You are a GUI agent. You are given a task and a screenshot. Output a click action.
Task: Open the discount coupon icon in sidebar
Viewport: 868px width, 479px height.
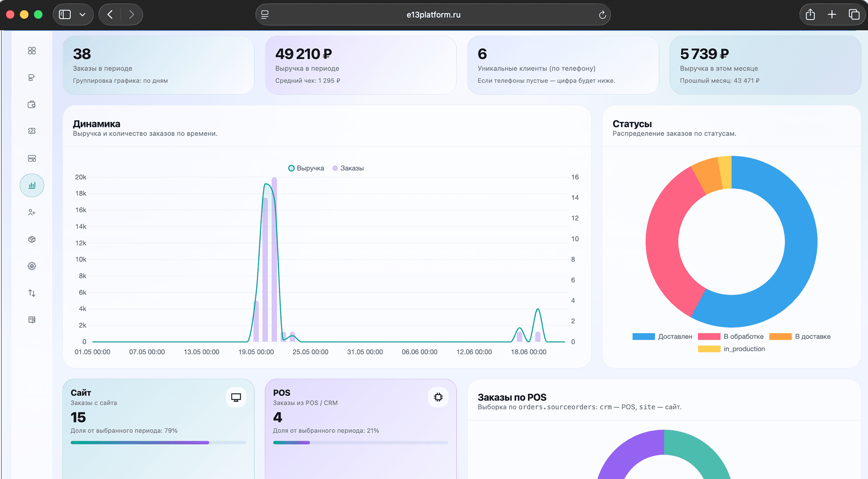(32, 131)
